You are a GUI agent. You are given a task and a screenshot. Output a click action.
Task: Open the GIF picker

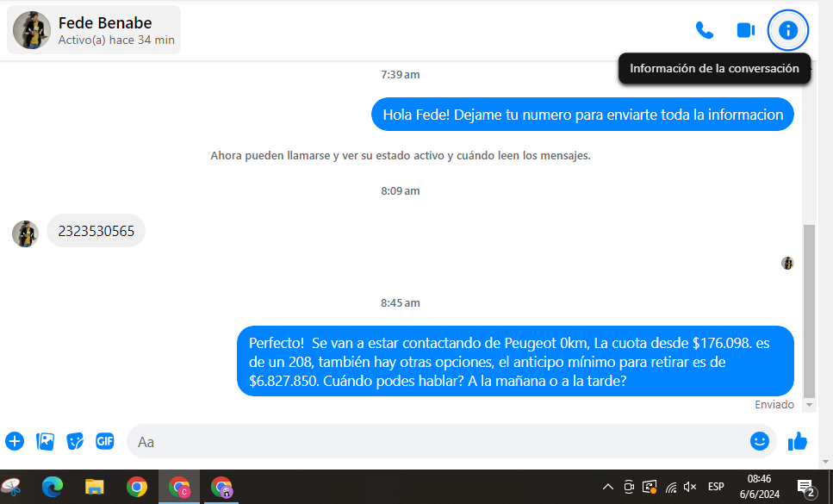[104, 441]
